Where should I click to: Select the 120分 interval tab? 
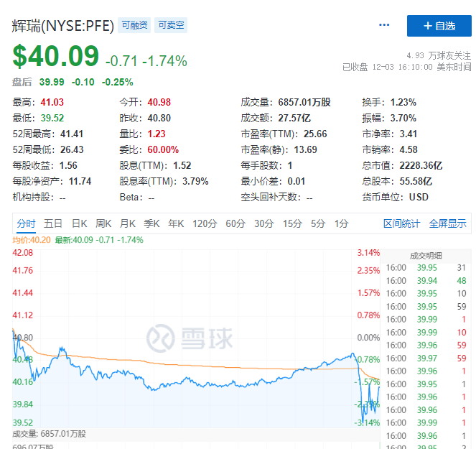(x=205, y=223)
